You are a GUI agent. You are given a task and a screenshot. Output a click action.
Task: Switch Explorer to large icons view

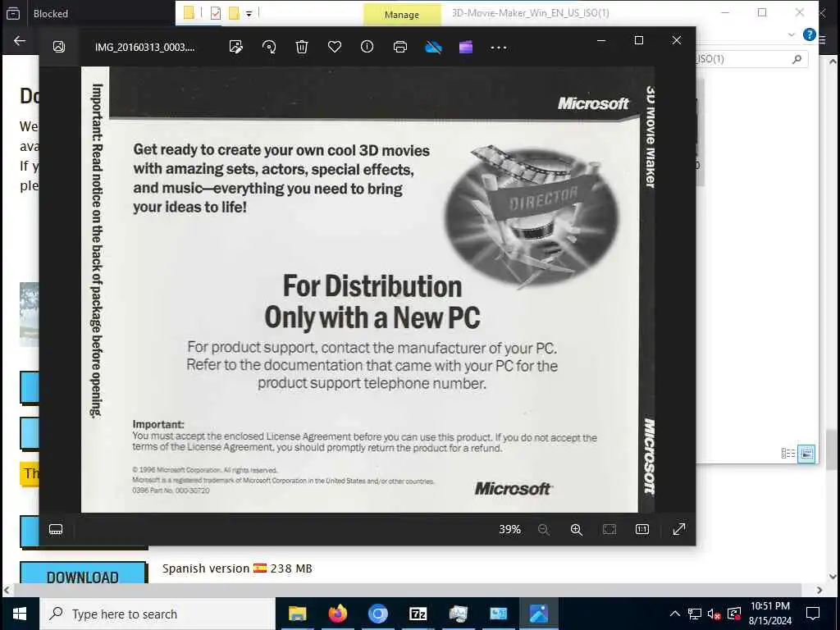point(806,454)
